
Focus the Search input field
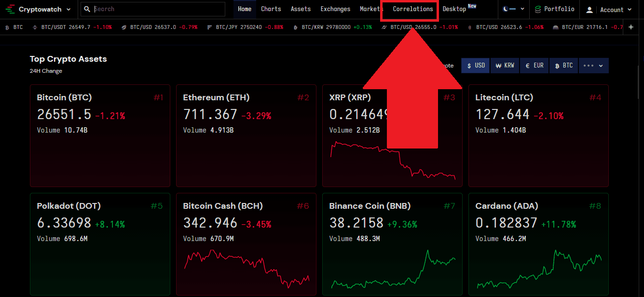click(152, 9)
